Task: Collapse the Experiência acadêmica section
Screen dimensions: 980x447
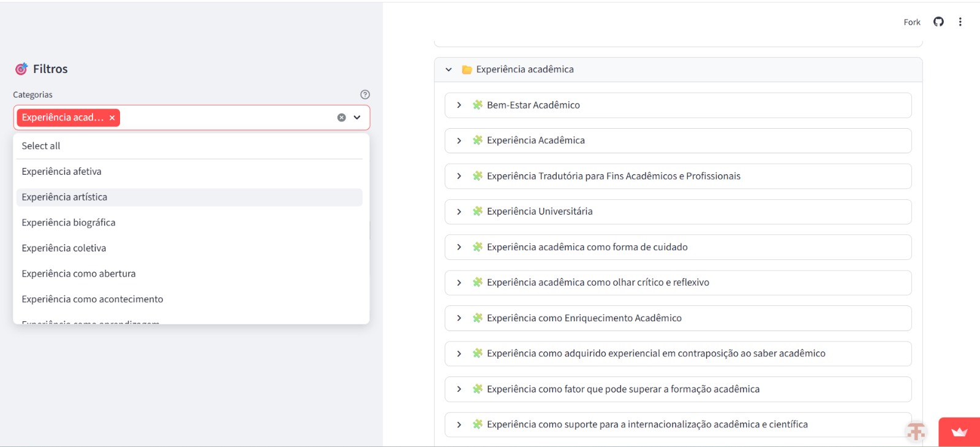Action: (449, 70)
